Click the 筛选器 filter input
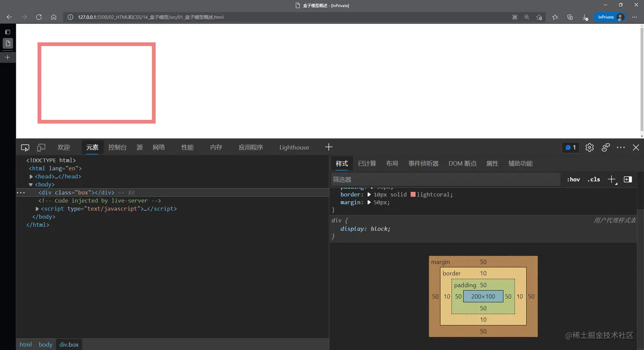Image resolution: width=644 pixels, height=350 pixels. pos(446,179)
